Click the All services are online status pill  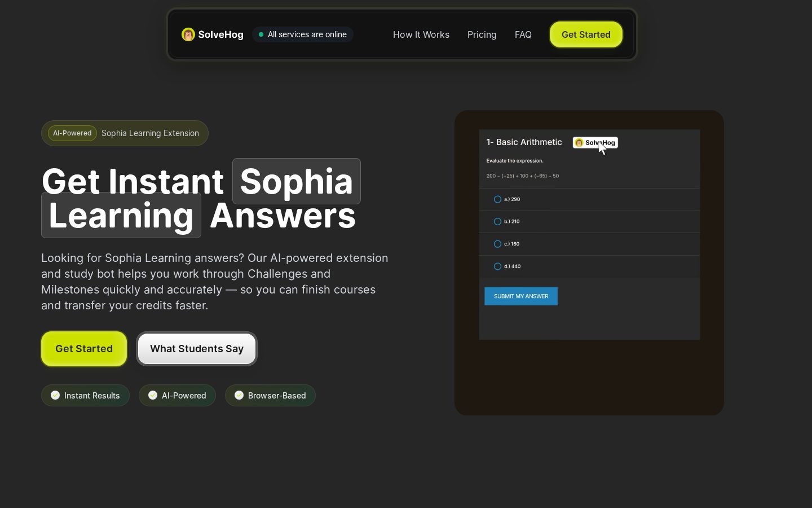pos(303,34)
